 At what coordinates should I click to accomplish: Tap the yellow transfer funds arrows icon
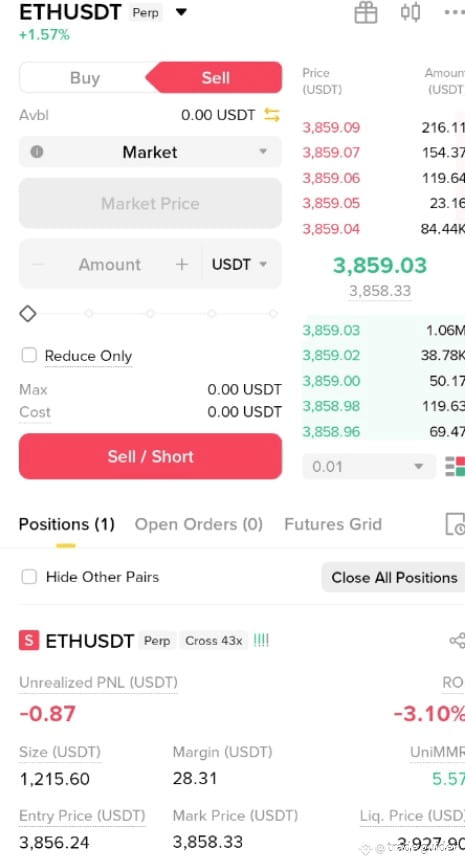coord(271,115)
